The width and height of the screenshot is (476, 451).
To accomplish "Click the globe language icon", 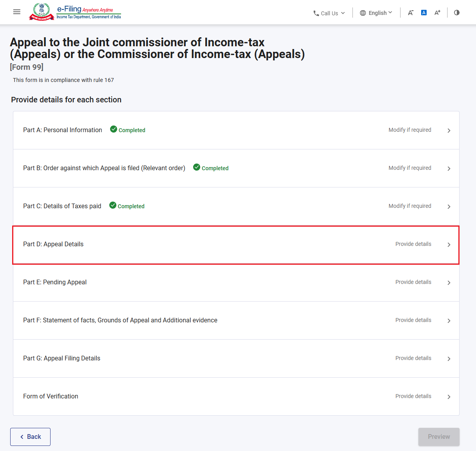I will pos(363,13).
